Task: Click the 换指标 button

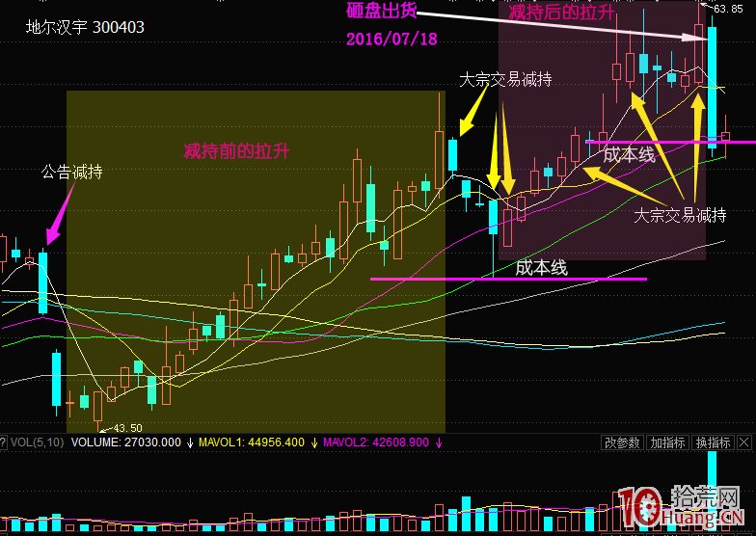Action: [x=713, y=442]
